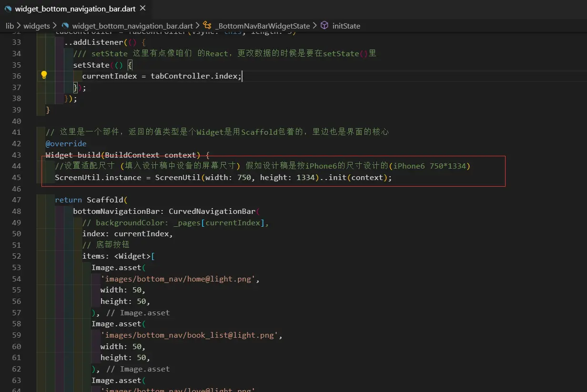The height and width of the screenshot is (392, 587).
Task: Click widgets in the breadcrumb path
Action: pos(36,26)
